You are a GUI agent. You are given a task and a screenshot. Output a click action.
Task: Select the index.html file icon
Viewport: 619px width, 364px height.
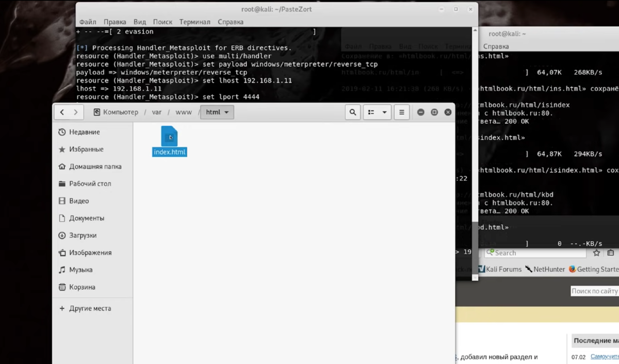click(169, 137)
